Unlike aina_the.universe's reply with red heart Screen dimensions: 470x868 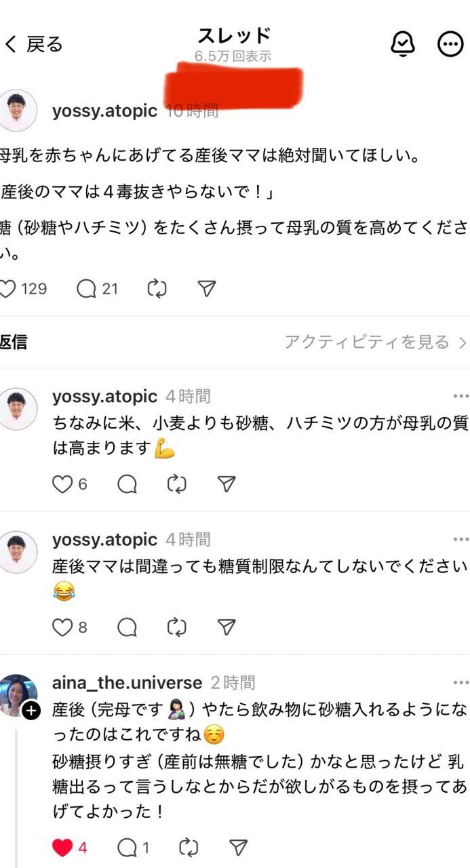click(62, 847)
